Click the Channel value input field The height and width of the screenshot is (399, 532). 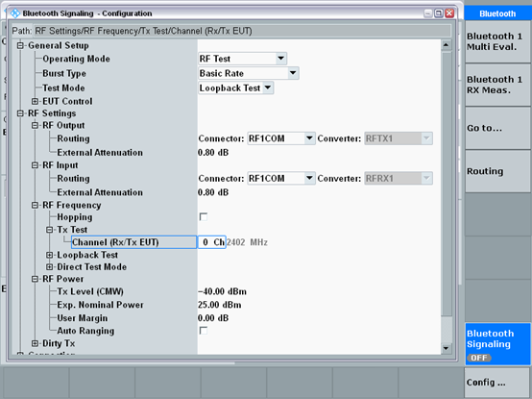point(211,242)
